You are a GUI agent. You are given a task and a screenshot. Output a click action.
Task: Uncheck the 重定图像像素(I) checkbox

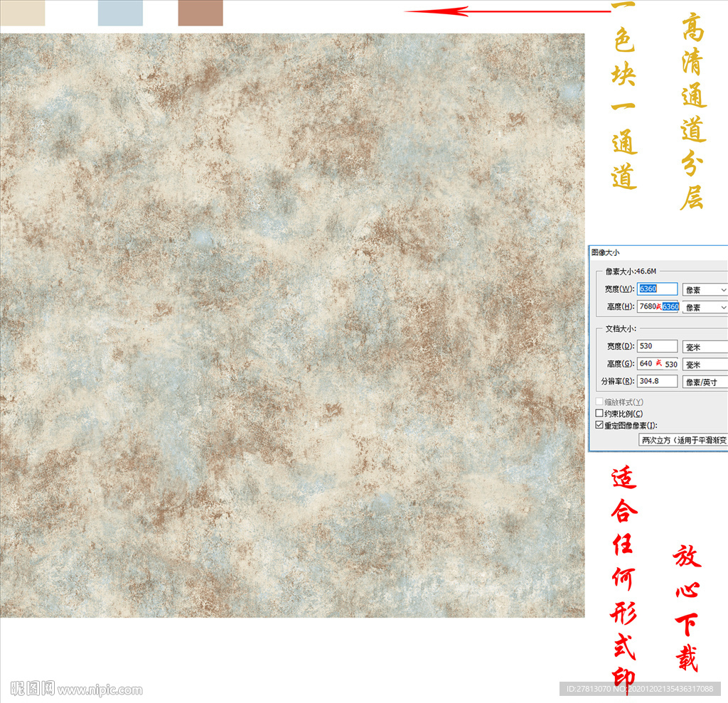point(599,425)
